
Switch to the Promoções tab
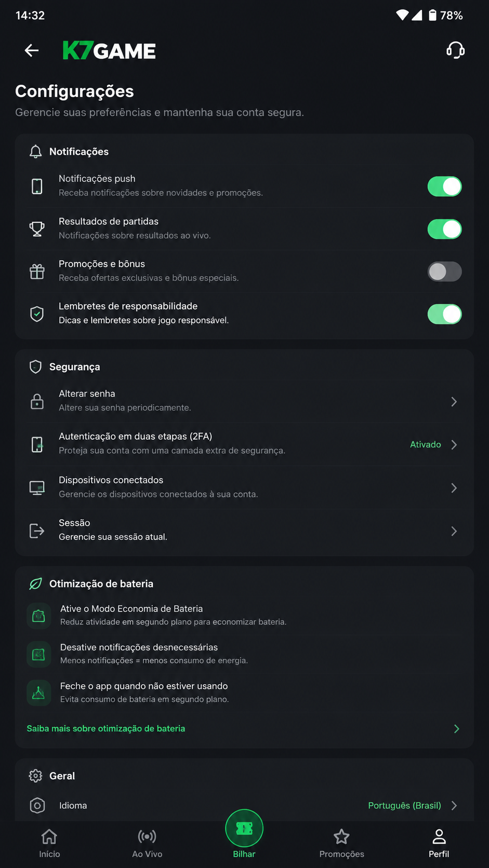341,843
